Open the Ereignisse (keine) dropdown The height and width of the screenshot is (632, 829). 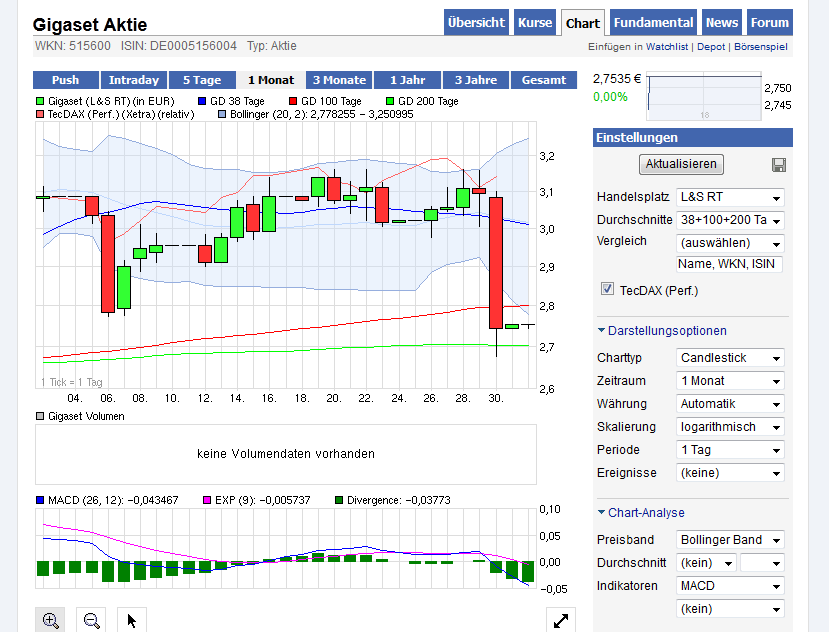point(730,473)
